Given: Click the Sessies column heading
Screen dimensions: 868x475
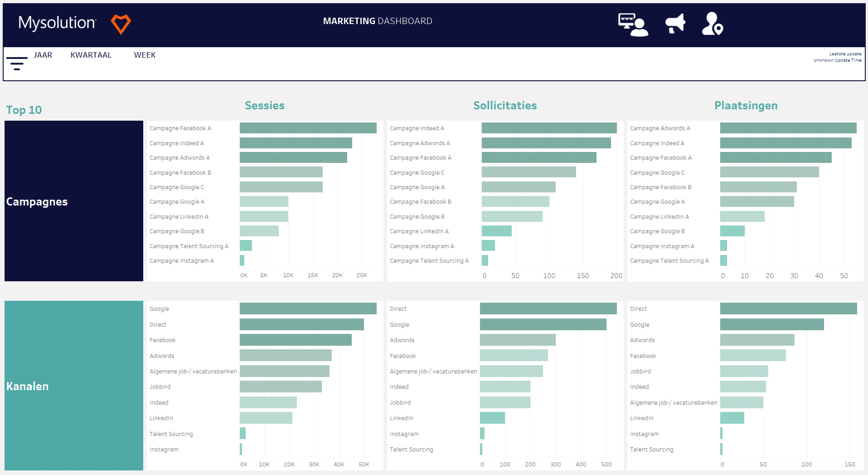Looking at the screenshot, I should 264,106.
